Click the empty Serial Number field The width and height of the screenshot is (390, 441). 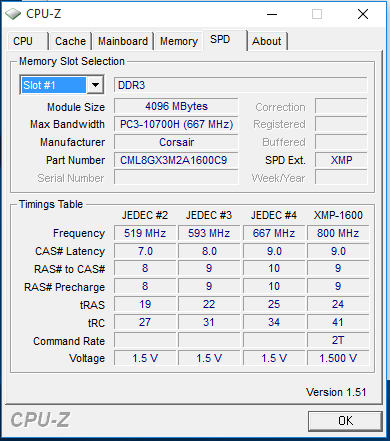click(x=176, y=178)
